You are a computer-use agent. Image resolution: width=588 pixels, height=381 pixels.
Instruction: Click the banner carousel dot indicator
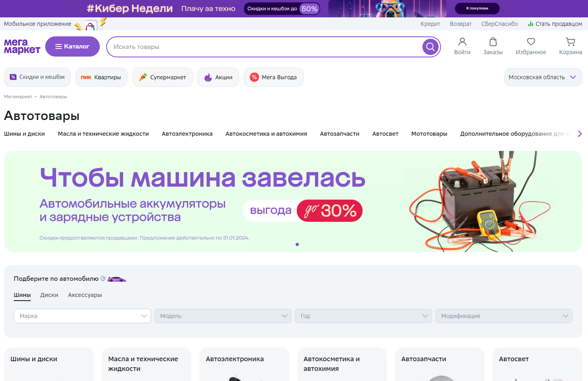coord(297,244)
